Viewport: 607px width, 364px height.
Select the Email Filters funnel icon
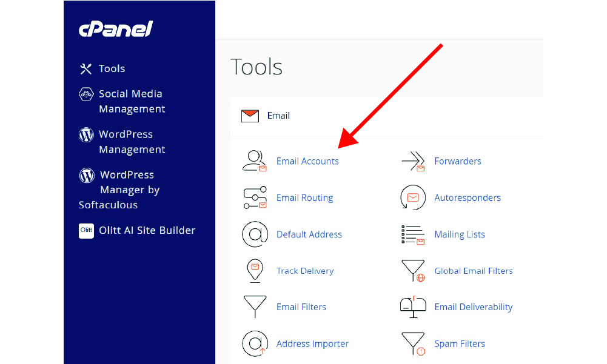click(255, 307)
